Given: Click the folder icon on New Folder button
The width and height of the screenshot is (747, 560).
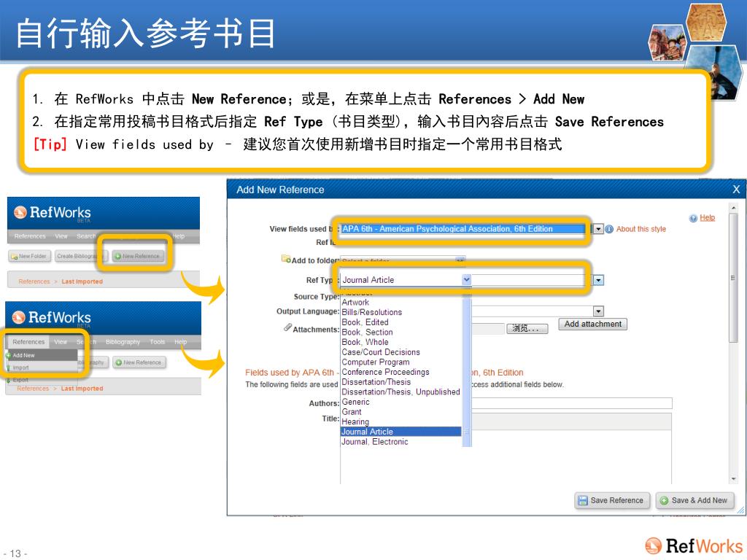Looking at the screenshot, I should pyautogui.click(x=15, y=256).
